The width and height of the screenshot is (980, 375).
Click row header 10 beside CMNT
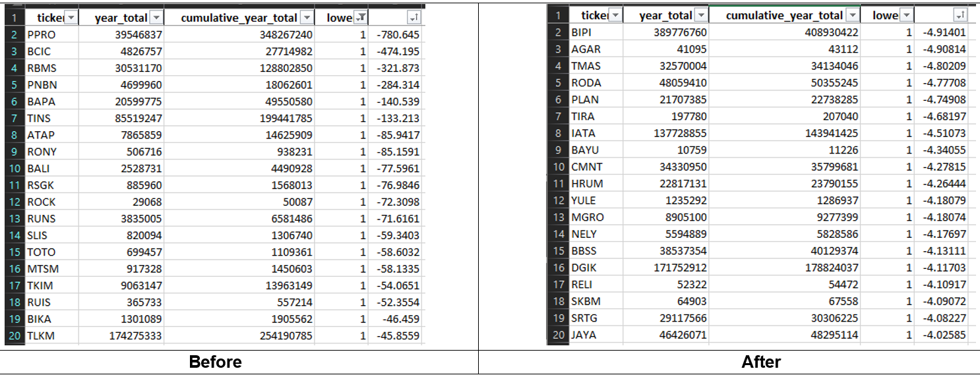[558, 167]
